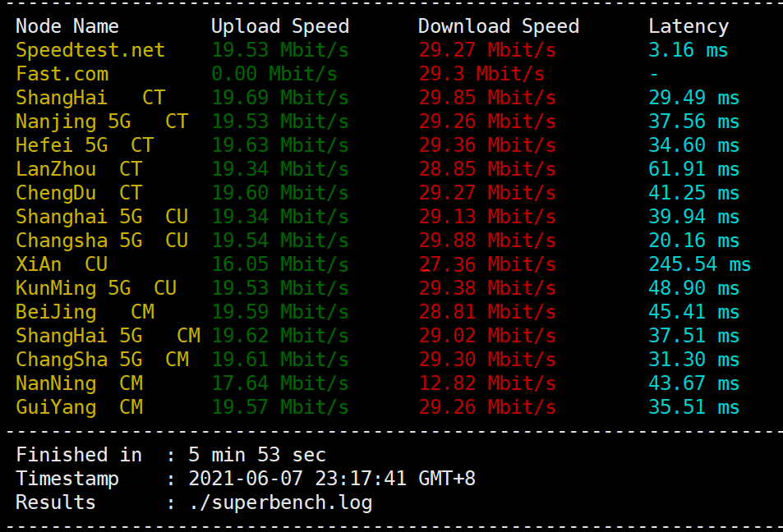Click the 'XiAn CU' node name
The width and height of the screenshot is (783, 532).
[x=62, y=264]
